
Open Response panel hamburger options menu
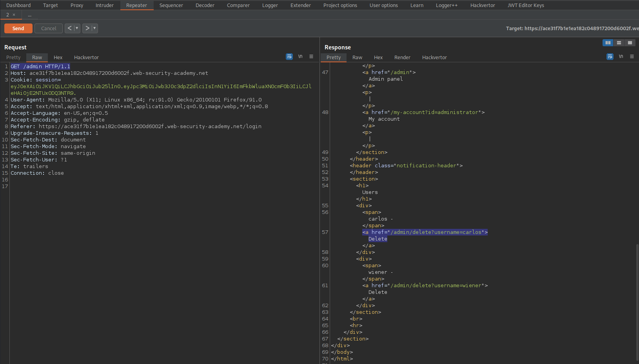[x=632, y=56]
